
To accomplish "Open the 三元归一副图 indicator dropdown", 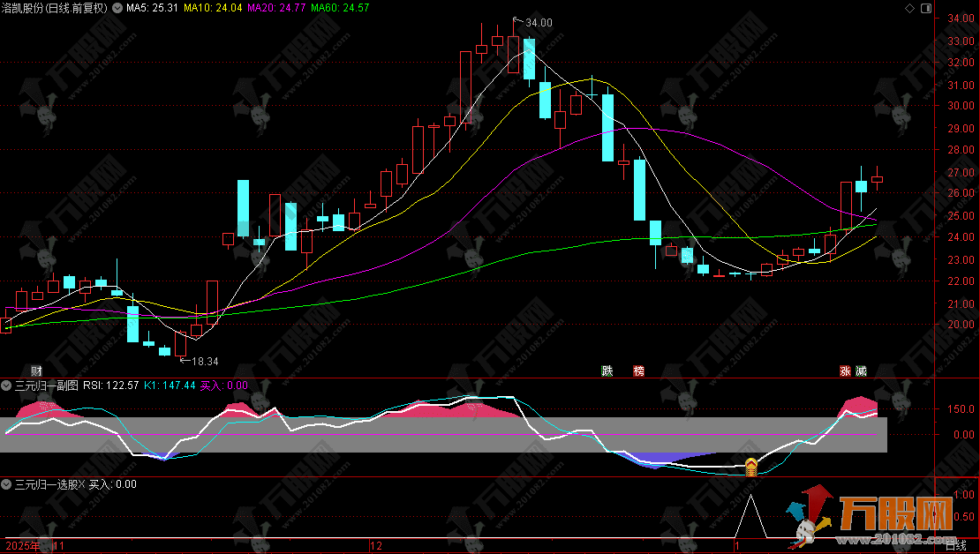I will 7,386.
